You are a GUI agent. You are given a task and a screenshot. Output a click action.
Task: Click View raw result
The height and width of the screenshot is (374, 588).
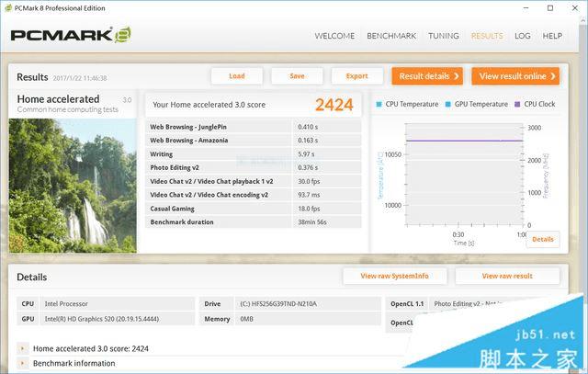tap(507, 276)
